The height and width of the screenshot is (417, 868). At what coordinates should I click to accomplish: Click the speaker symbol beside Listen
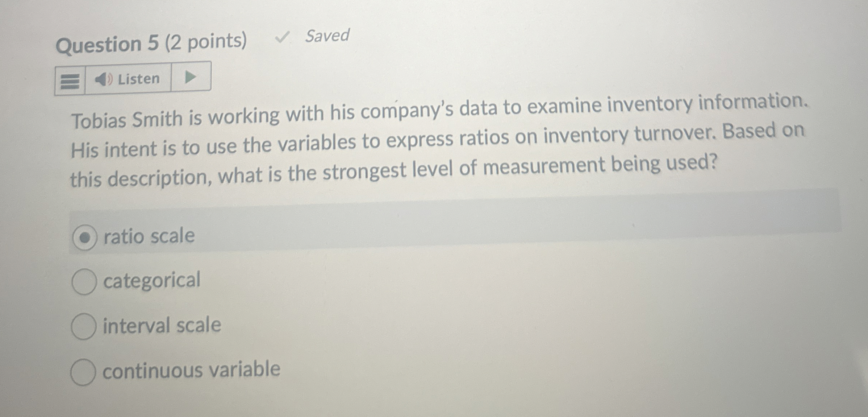point(103,79)
